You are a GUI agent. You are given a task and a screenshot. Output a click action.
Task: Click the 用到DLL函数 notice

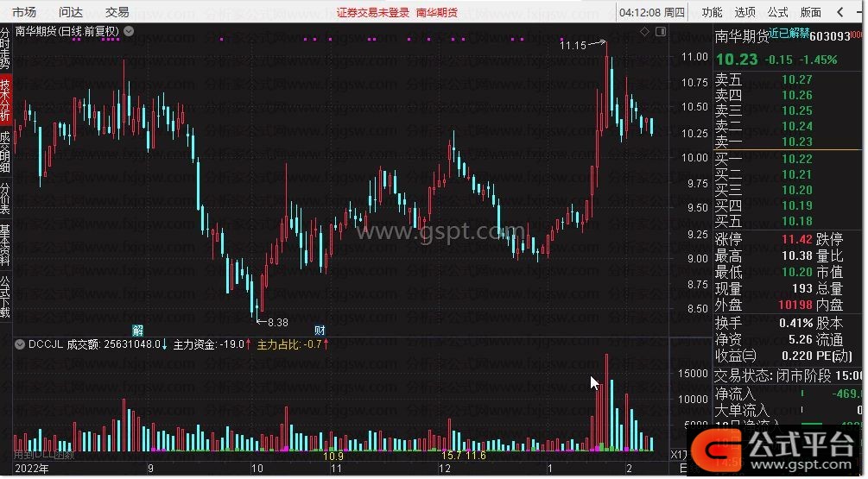point(44,455)
